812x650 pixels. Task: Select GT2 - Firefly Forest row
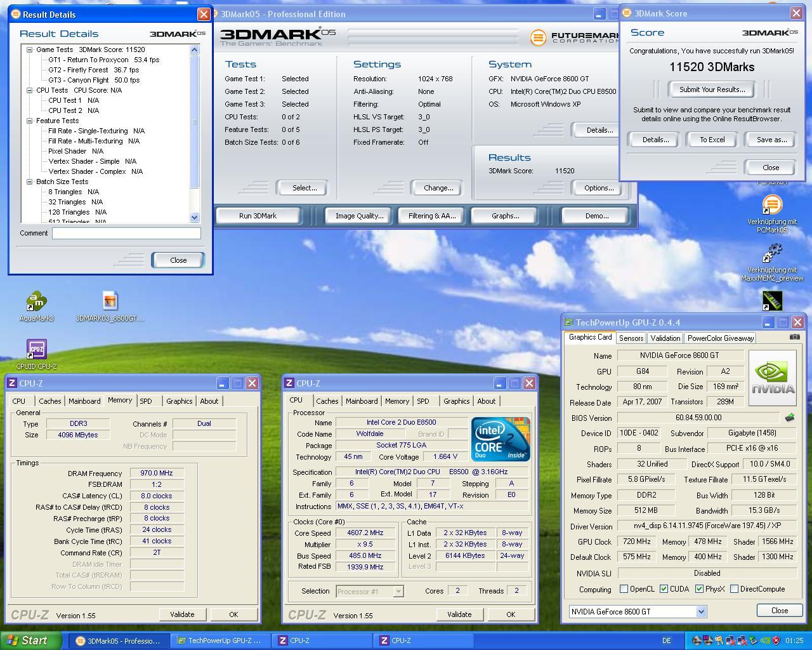tap(94, 70)
